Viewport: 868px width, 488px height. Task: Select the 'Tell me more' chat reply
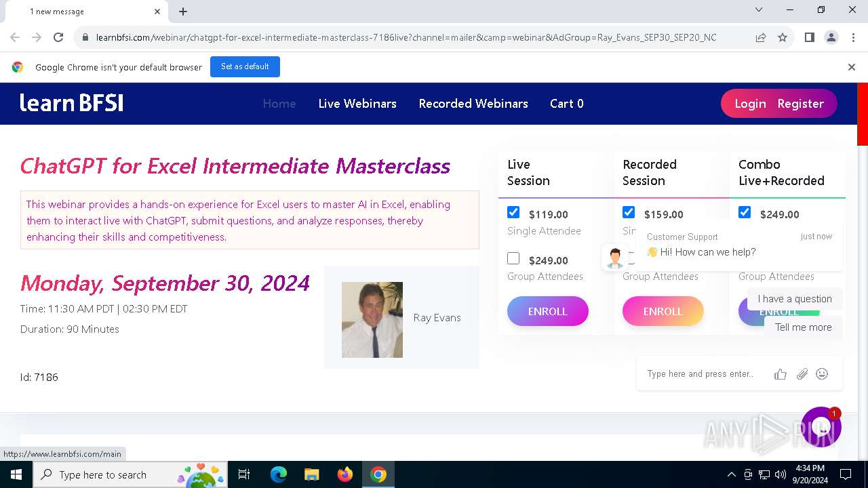pyautogui.click(x=803, y=327)
